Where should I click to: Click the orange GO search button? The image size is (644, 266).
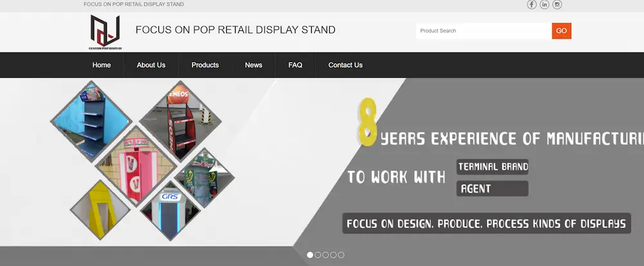click(x=562, y=31)
